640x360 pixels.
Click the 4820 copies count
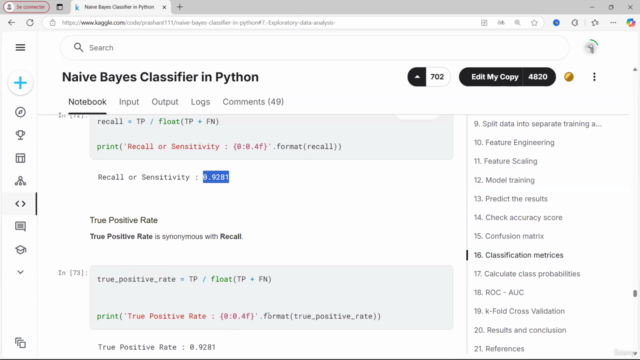pos(538,77)
